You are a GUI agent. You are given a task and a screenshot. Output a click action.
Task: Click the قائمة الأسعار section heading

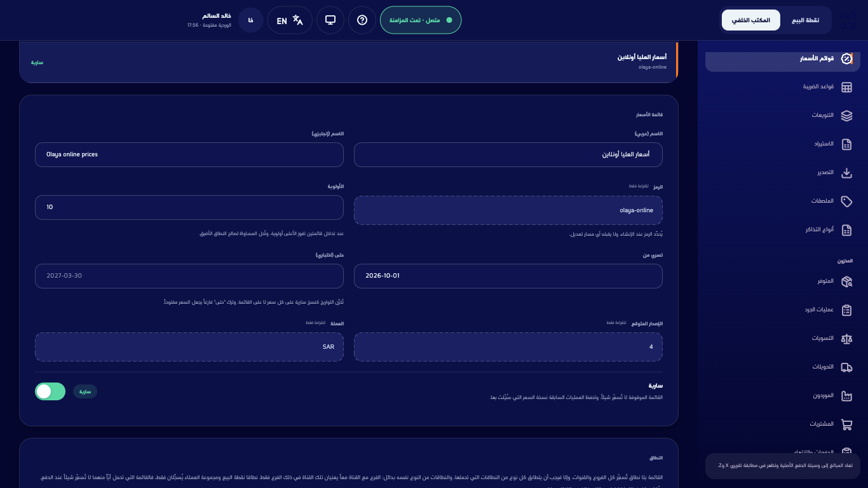(649, 115)
